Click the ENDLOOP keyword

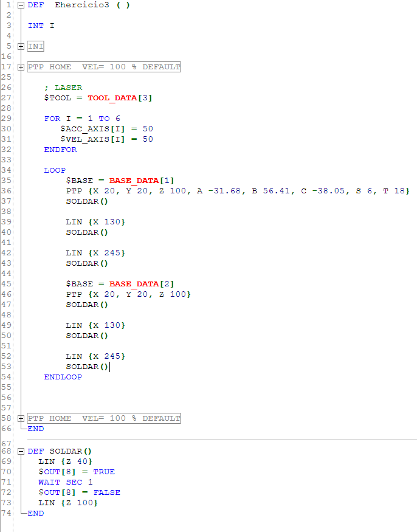tap(63, 377)
